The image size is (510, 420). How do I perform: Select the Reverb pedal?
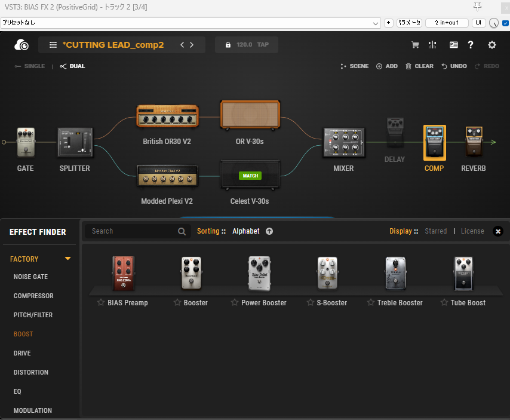click(474, 142)
